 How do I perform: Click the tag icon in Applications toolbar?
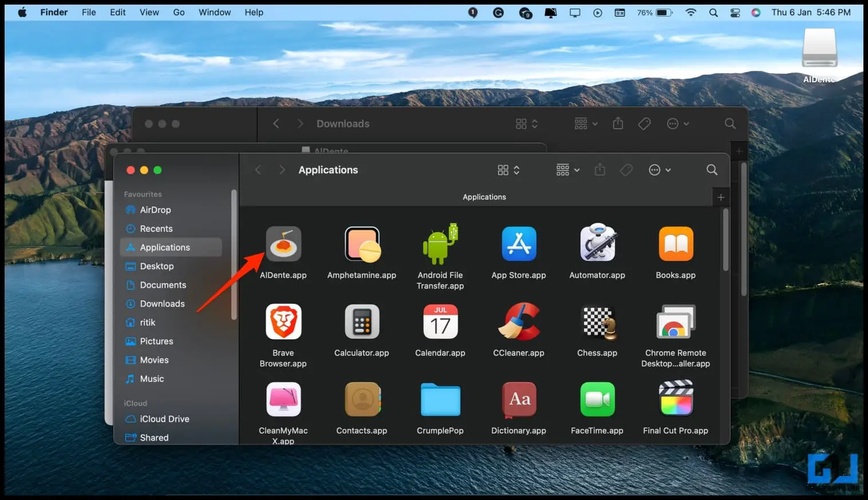click(626, 170)
